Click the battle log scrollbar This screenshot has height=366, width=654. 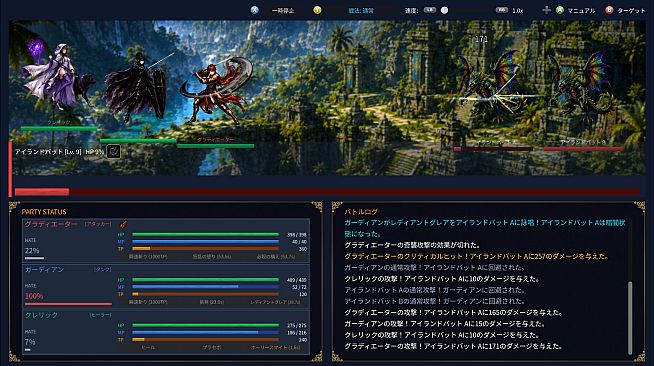point(630,318)
